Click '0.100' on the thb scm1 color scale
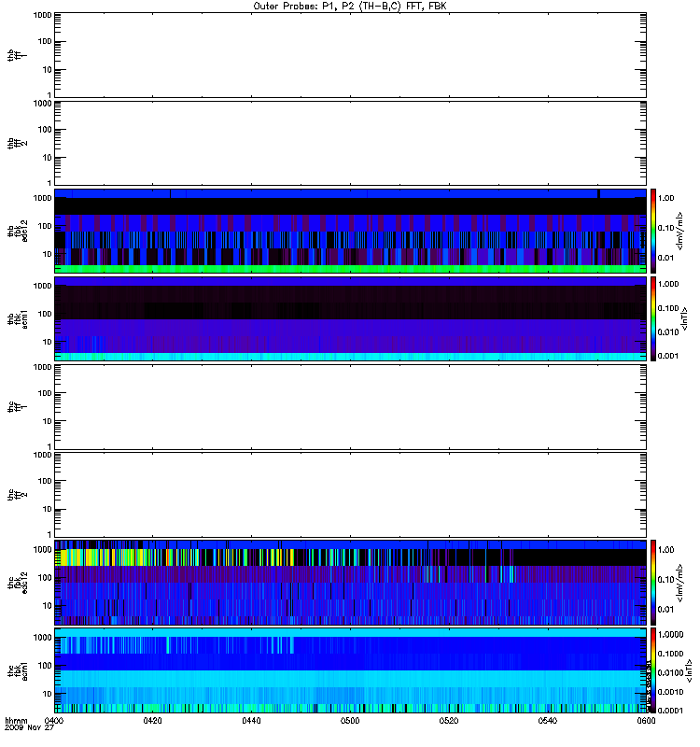 [x=667, y=308]
